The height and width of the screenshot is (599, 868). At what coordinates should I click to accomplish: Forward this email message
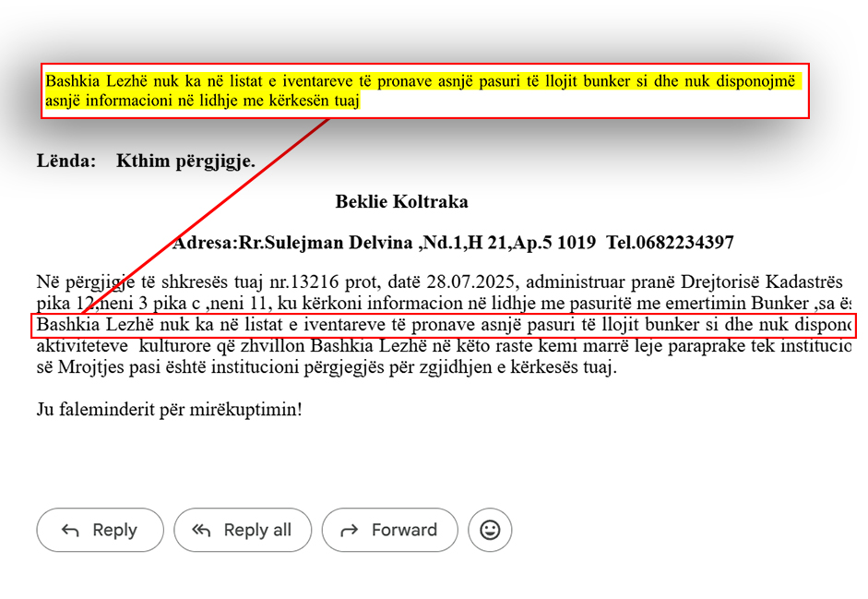[x=389, y=530]
